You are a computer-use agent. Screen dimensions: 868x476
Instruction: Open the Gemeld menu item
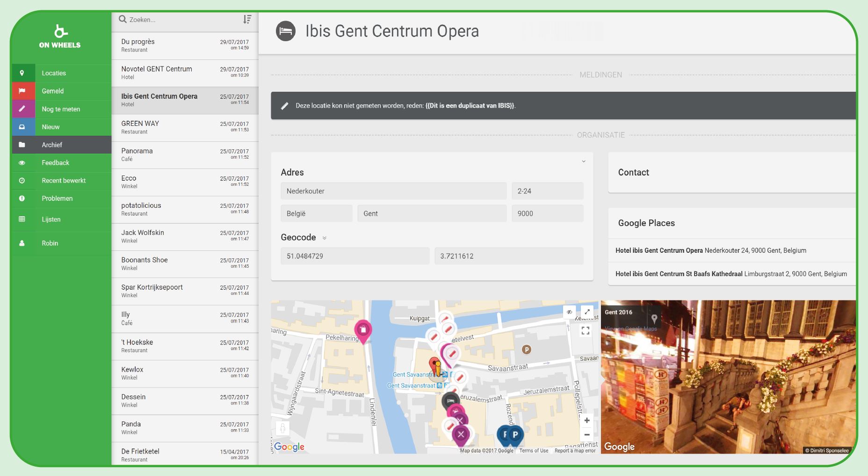point(62,91)
